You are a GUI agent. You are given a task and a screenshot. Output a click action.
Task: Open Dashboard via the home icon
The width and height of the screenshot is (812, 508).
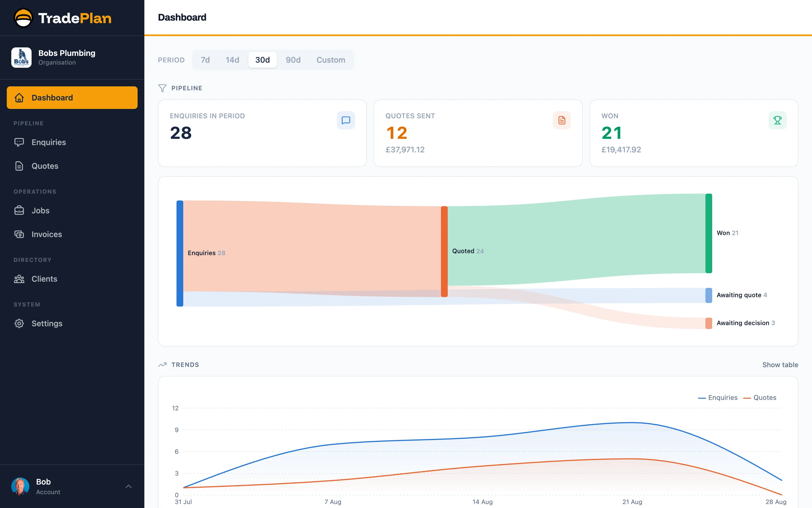pyautogui.click(x=19, y=98)
